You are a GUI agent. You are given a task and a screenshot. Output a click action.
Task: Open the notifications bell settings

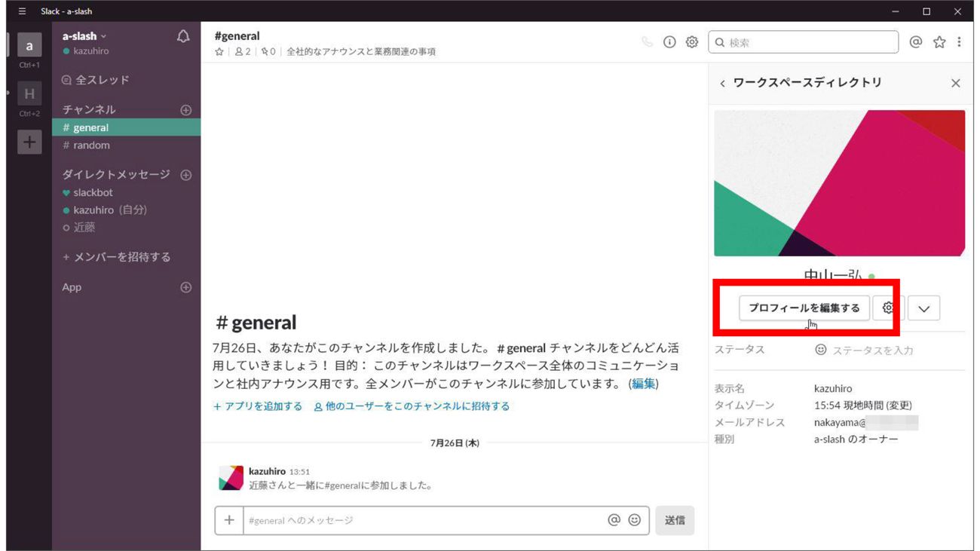[183, 36]
